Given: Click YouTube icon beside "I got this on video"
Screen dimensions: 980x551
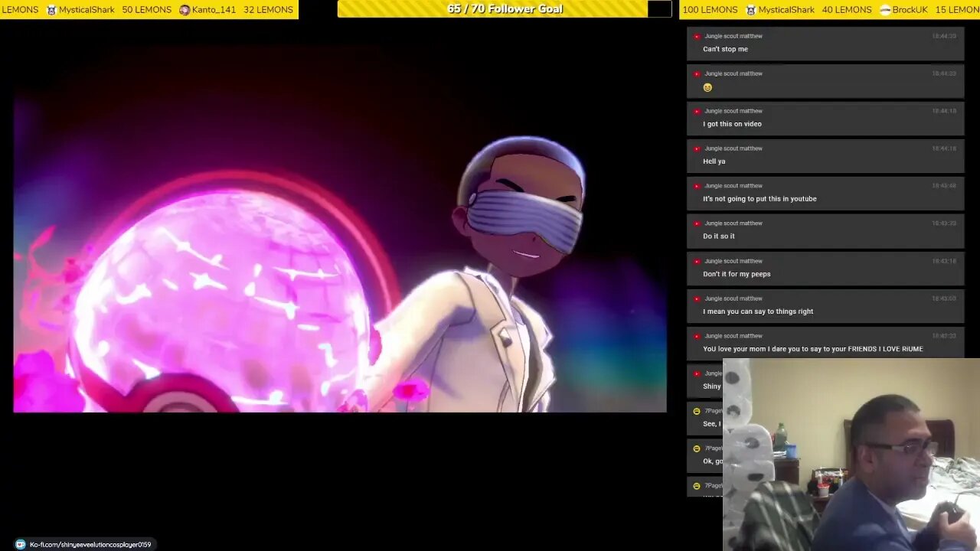Looking at the screenshot, I should (697, 111).
